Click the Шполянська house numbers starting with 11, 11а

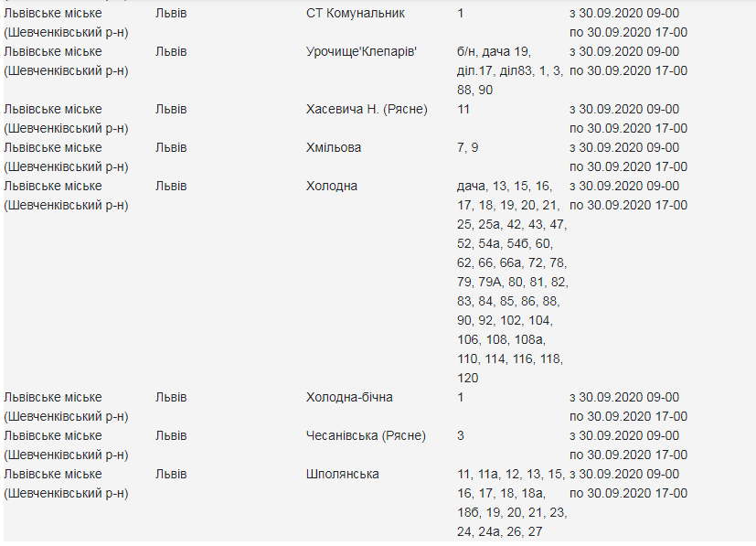tap(511, 502)
